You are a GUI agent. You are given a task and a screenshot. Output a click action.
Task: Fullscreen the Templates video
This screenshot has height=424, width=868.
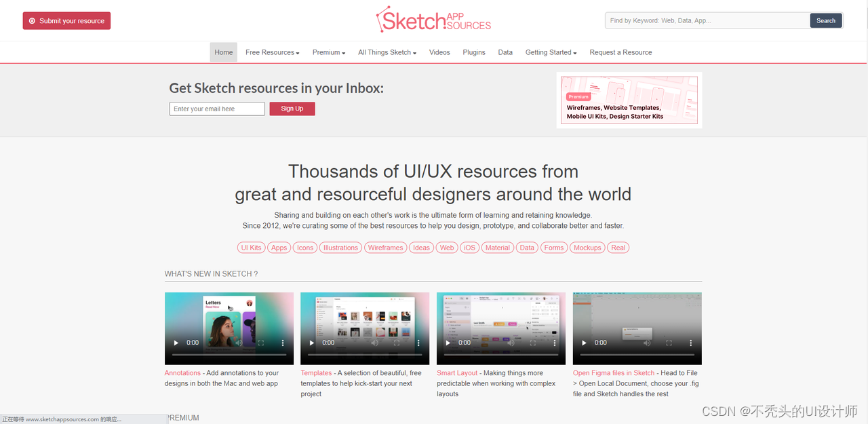click(x=397, y=343)
